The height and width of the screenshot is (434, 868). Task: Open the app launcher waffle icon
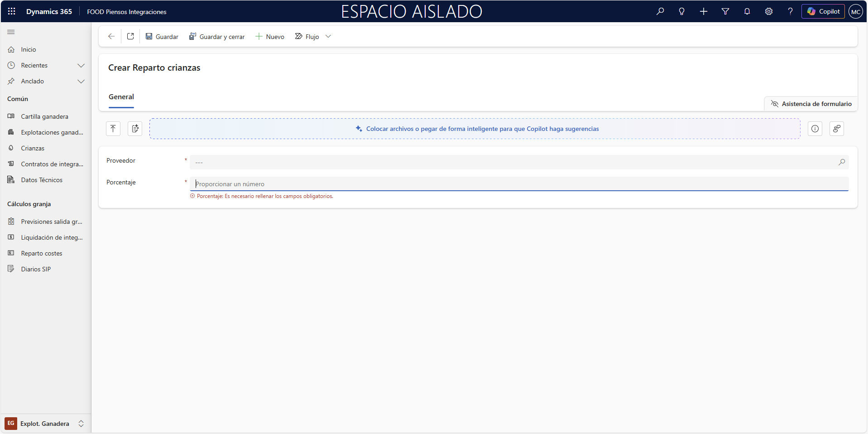click(x=12, y=11)
